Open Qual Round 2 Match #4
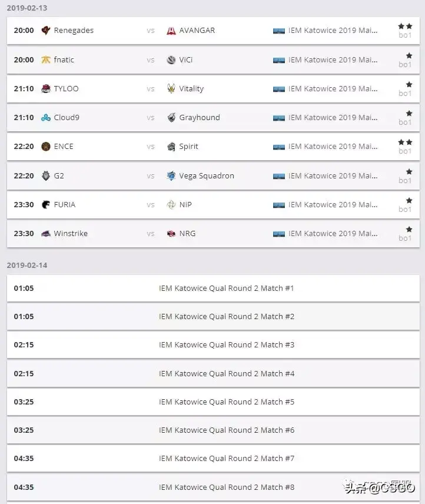This screenshot has height=504, width=425. 226,373
